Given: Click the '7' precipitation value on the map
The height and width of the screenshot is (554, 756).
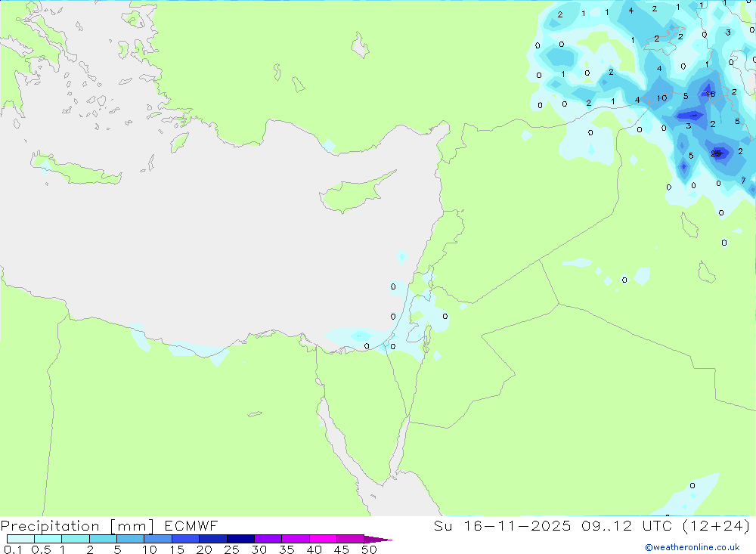Looking at the screenshot, I should coord(743,181).
